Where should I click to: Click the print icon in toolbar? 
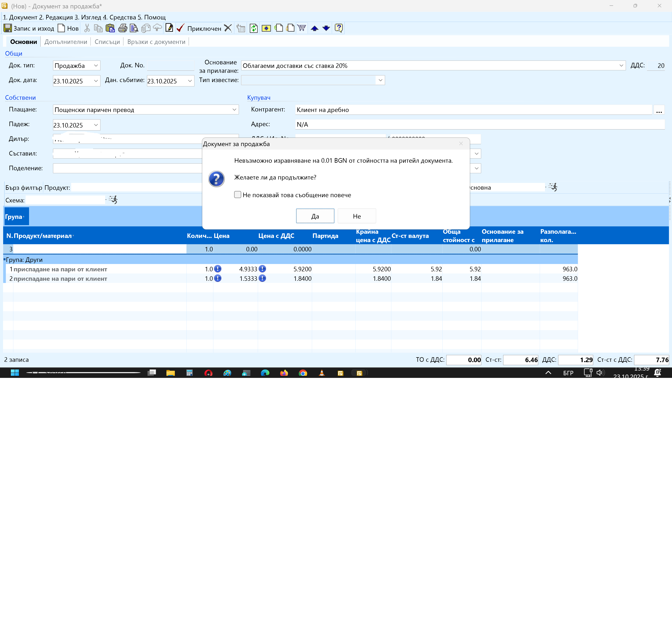122,28
